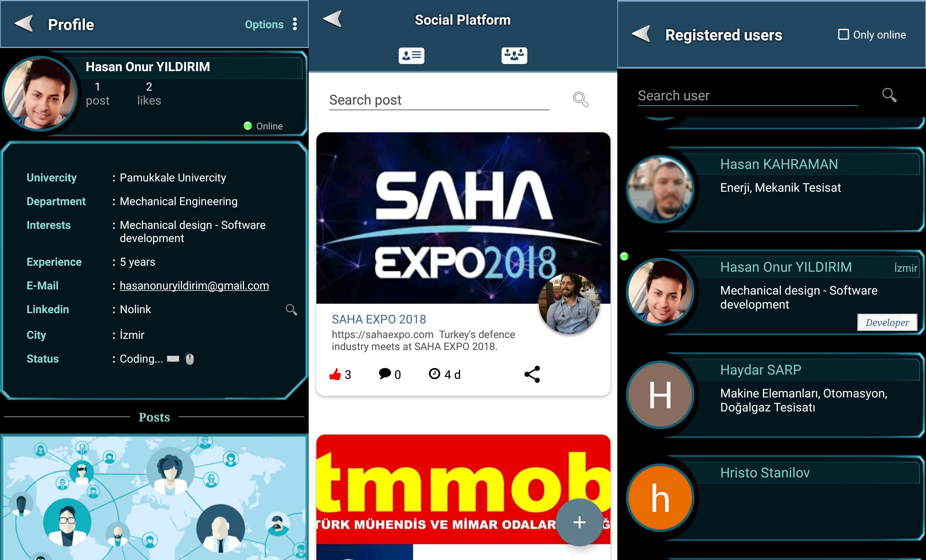Tap Hristo Stanilov's orange h avatar
The image size is (926, 560).
[660, 498]
